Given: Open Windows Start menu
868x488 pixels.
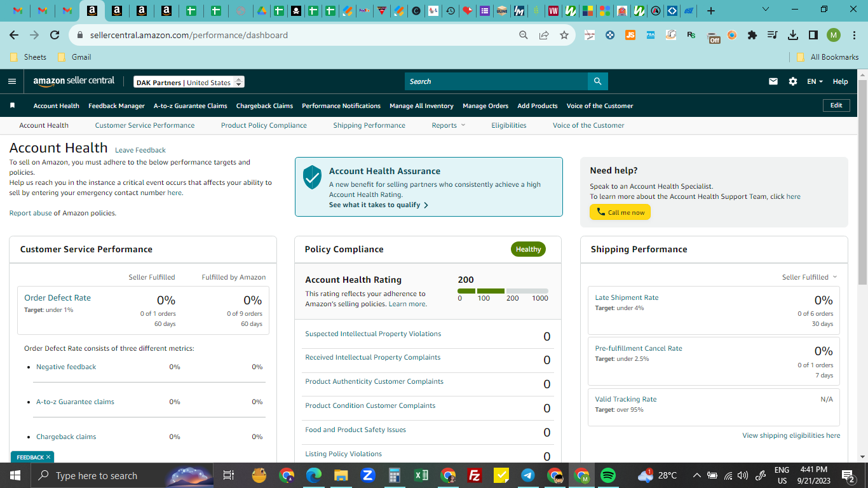Looking at the screenshot, I should [15, 475].
